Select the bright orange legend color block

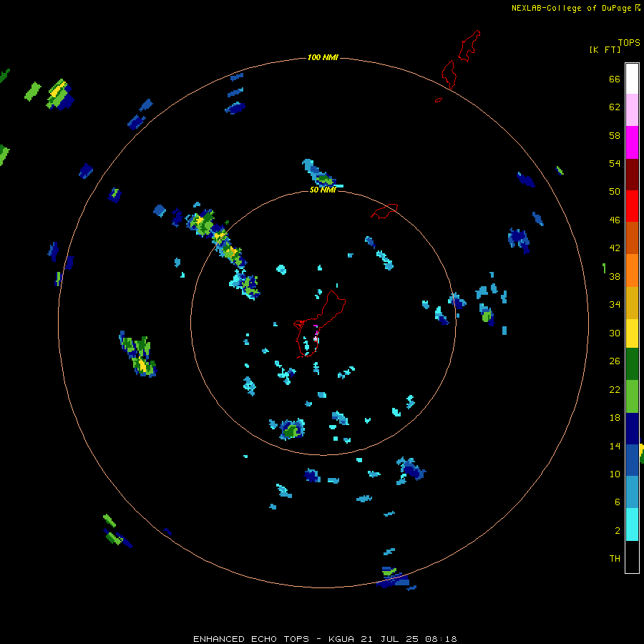(632, 270)
